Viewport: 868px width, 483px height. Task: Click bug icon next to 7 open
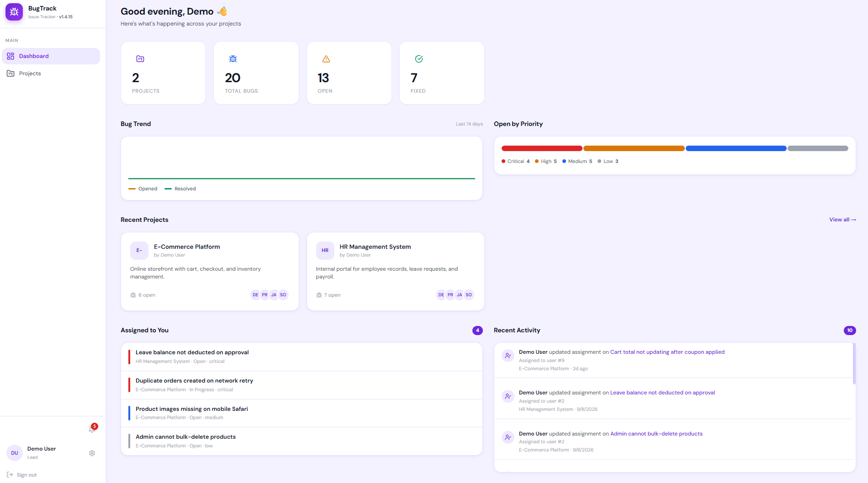pos(319,295)
